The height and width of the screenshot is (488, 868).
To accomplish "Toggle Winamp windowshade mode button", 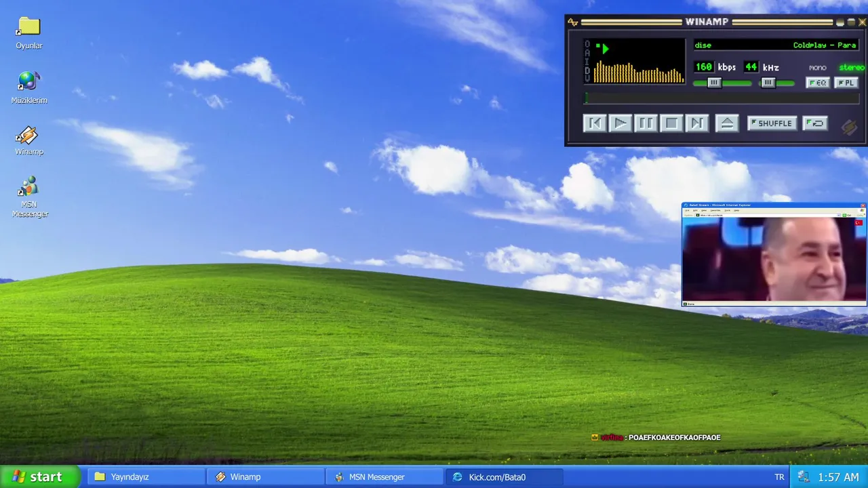I will [x=851, y=22].
